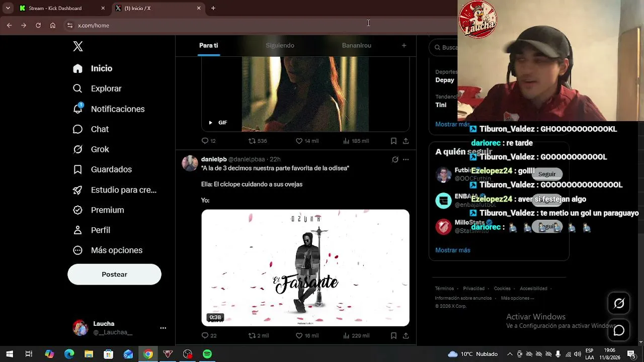
Task: Open File Explorer from the taskbar
Action: [x=89, y=354]
